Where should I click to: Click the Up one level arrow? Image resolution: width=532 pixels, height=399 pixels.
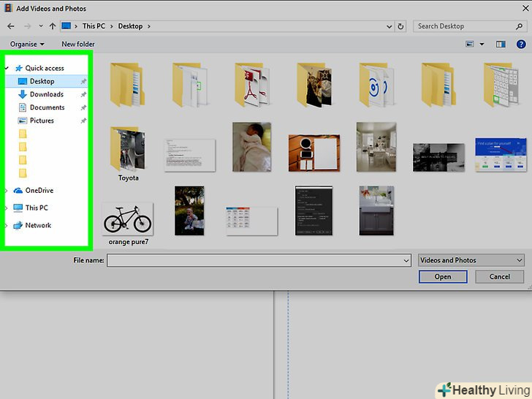point(52,26)
